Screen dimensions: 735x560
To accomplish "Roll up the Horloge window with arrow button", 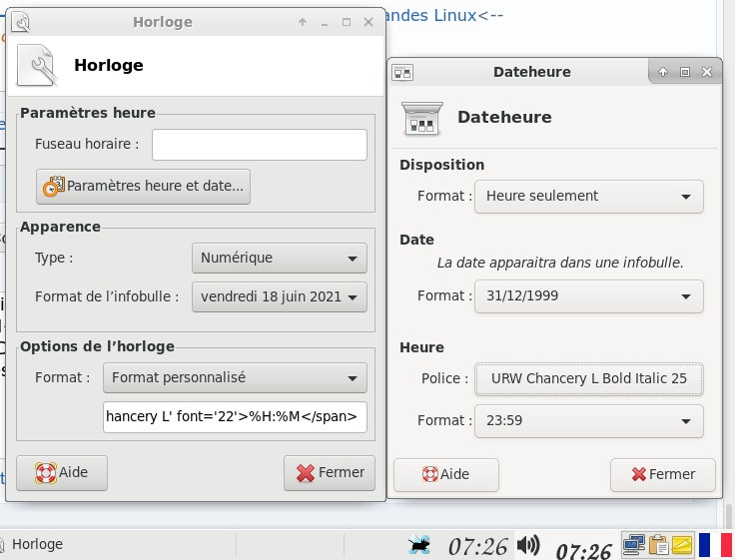I will 303,22.
